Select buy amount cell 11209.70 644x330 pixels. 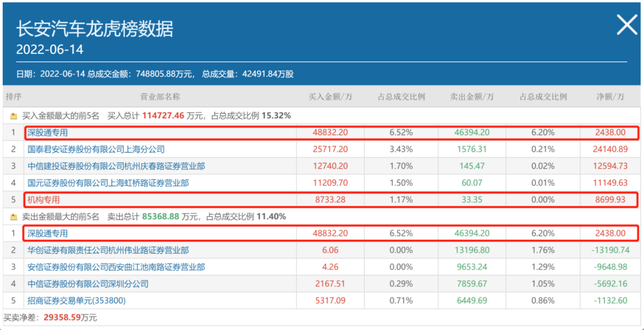(x=331, y=183)
